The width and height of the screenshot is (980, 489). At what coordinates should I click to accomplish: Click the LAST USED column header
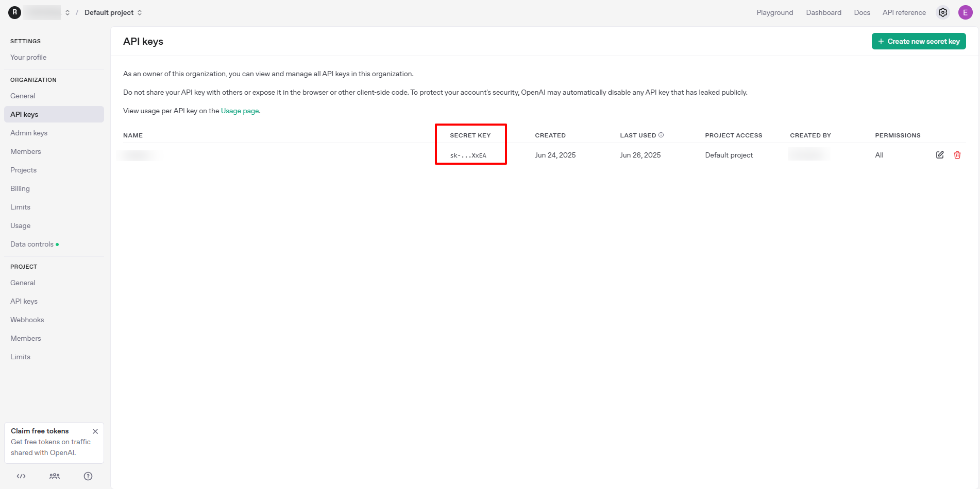tap(638, 135)
